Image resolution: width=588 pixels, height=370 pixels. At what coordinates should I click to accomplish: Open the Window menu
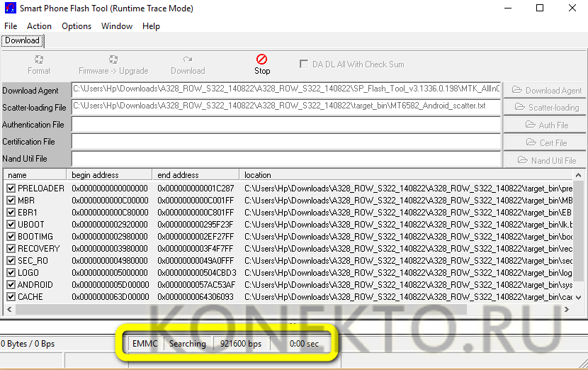pos(117,26)
